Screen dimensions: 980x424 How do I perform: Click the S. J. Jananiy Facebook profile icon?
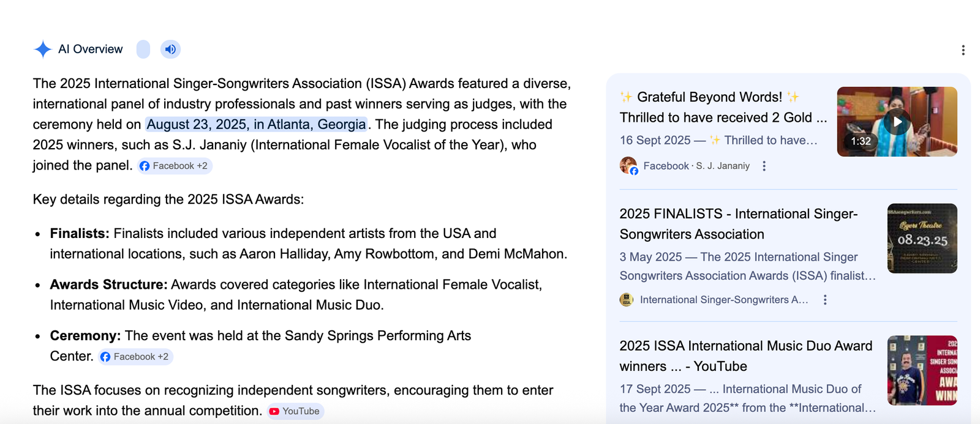(628, 165)
